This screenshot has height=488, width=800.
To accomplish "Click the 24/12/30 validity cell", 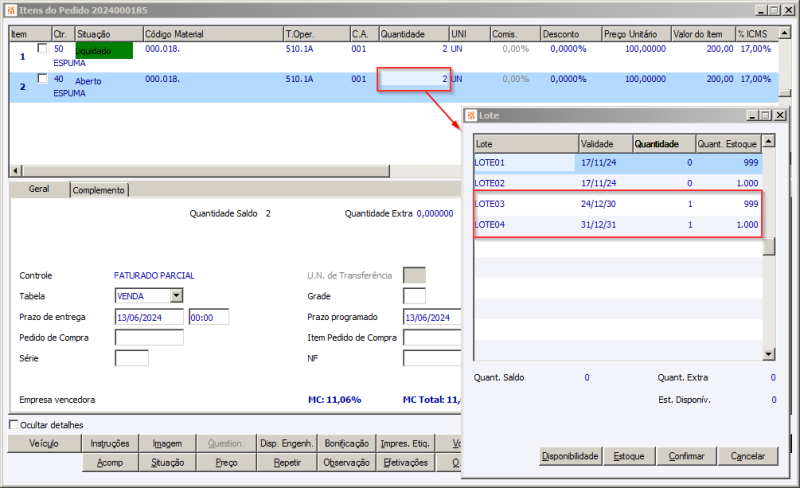I will (x=598, y=204).
